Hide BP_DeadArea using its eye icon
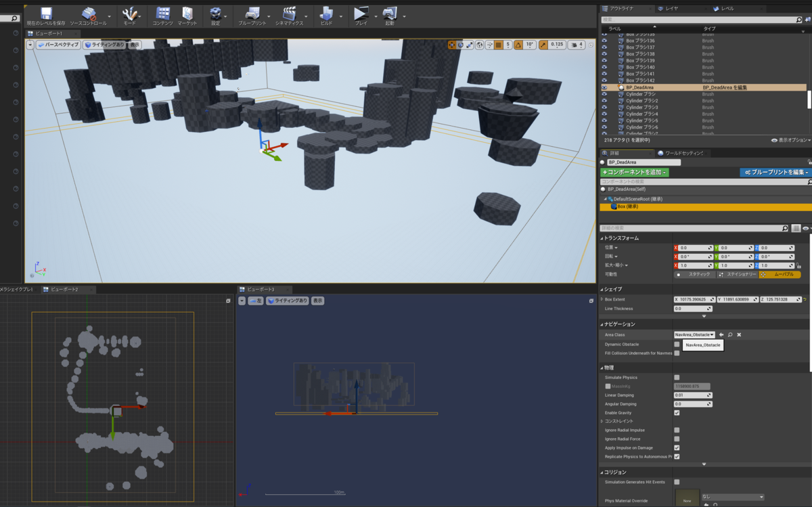This screenshot has height=507, width=812. (604, 87)
